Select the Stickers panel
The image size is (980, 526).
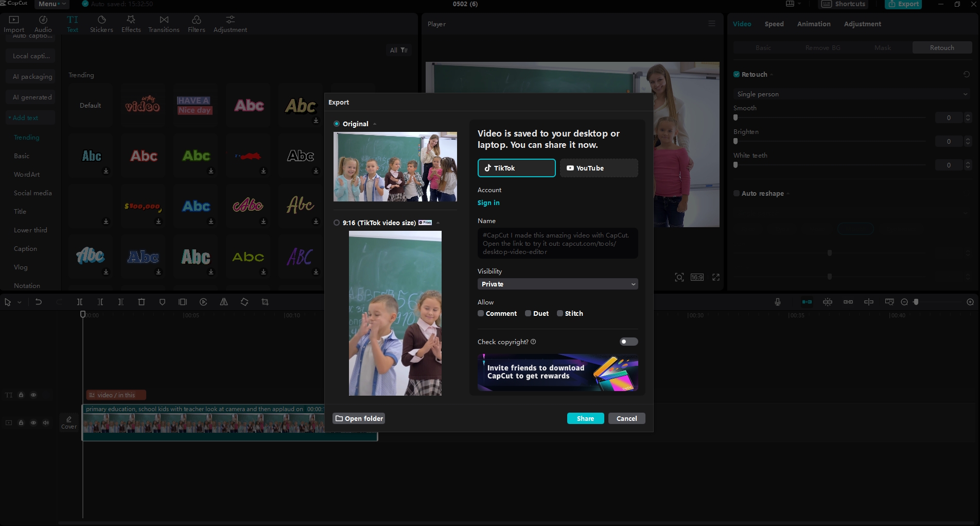101,23
